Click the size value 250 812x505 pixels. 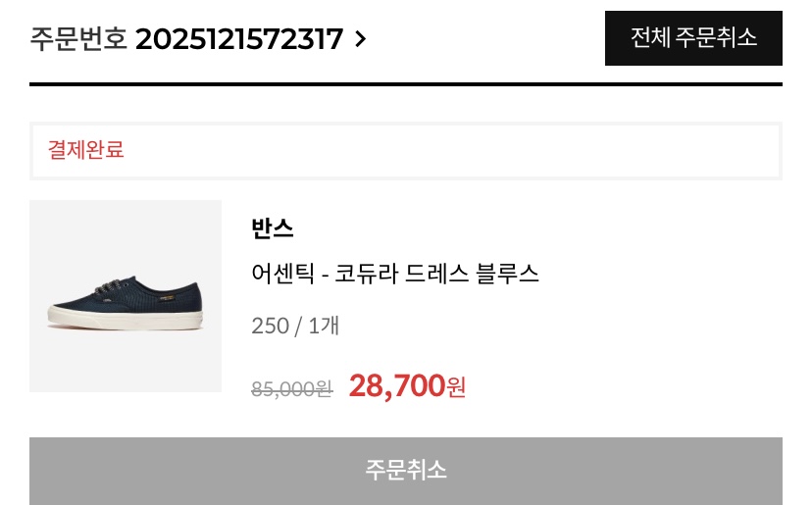point(270,326)
